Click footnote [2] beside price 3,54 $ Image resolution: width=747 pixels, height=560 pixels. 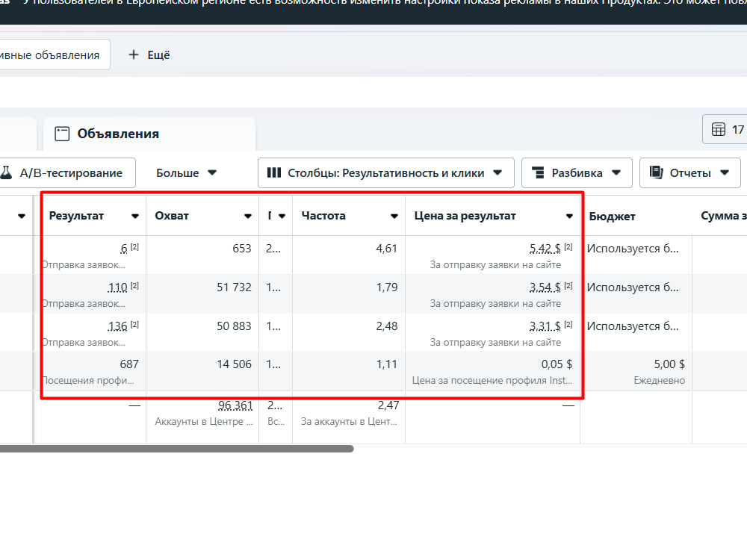click(x=568, y=286)
